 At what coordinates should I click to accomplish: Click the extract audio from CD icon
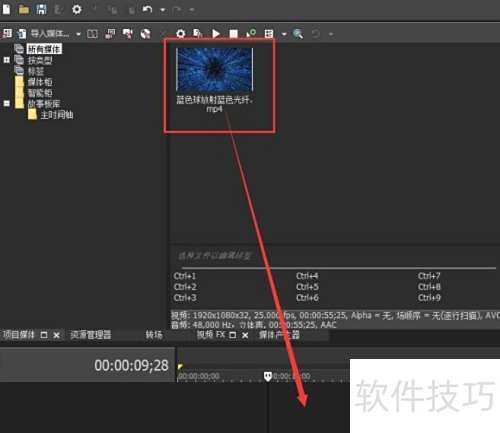[x=127, y=34]
